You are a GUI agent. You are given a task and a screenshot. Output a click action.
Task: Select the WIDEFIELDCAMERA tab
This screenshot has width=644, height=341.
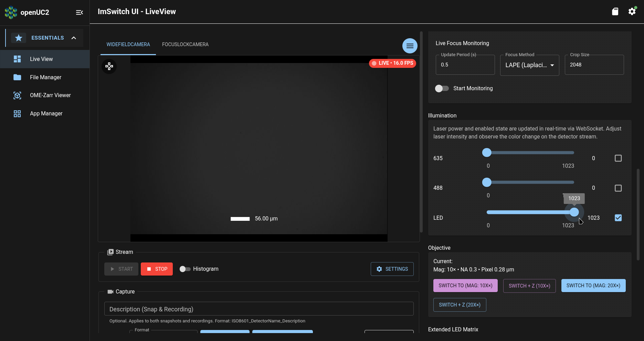coord(128,44)
